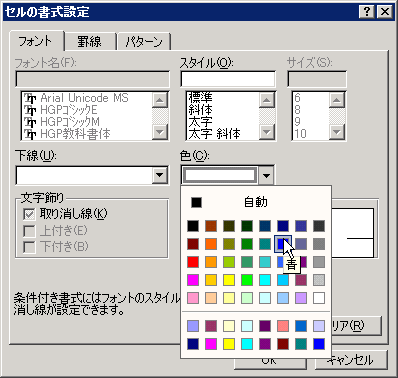Click the font list scroll-down arrow
This screenshot has height=378, width=398.
point(160,132)
